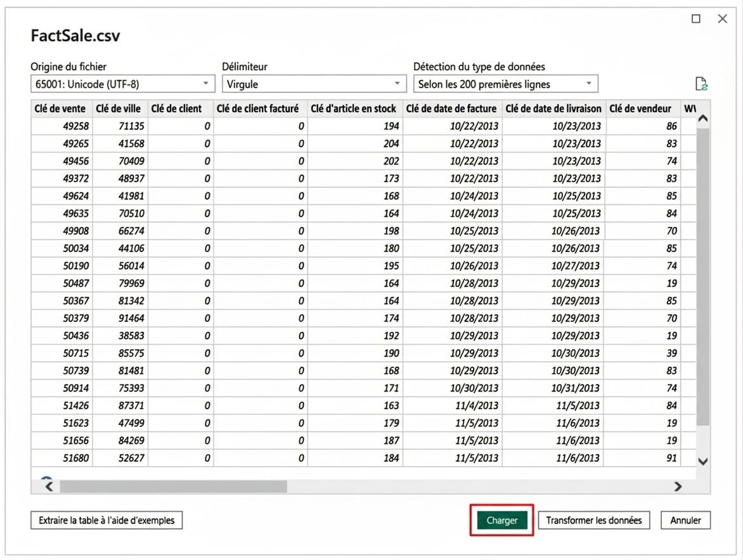Viewport: 743px width, 560px height.
Task: Click the Annuler button
Action: pos(685,519)
